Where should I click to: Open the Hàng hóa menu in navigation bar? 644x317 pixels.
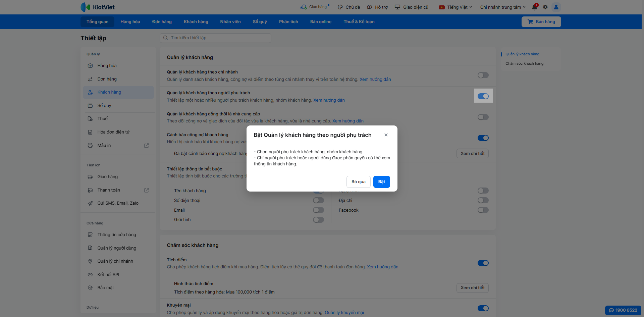tap(130, 22)
